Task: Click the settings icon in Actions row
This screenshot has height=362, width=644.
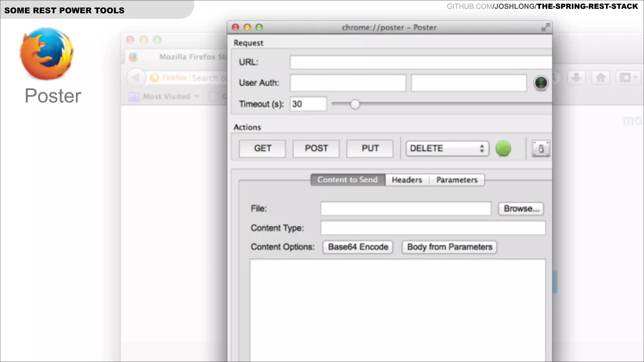Action: [541, 148]
